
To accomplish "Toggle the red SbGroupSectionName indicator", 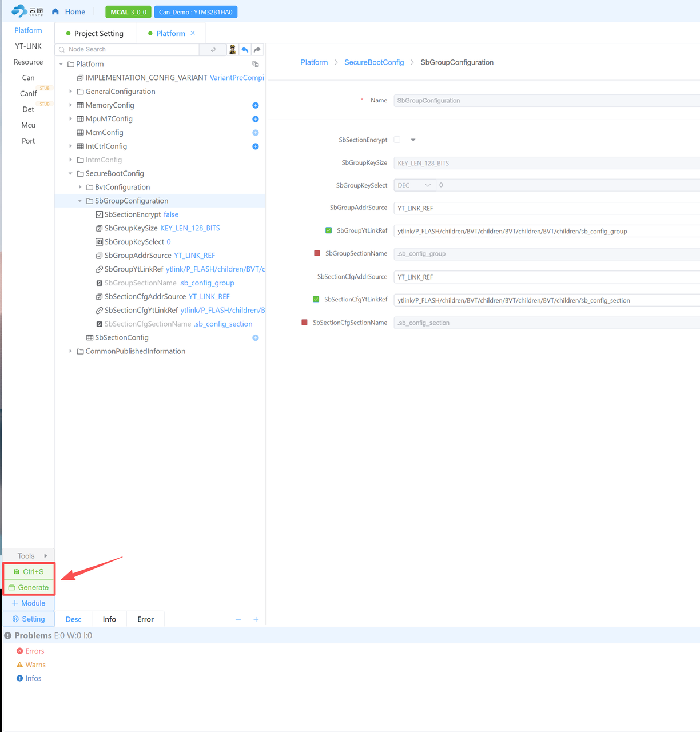I will click(x=317, y=253).
